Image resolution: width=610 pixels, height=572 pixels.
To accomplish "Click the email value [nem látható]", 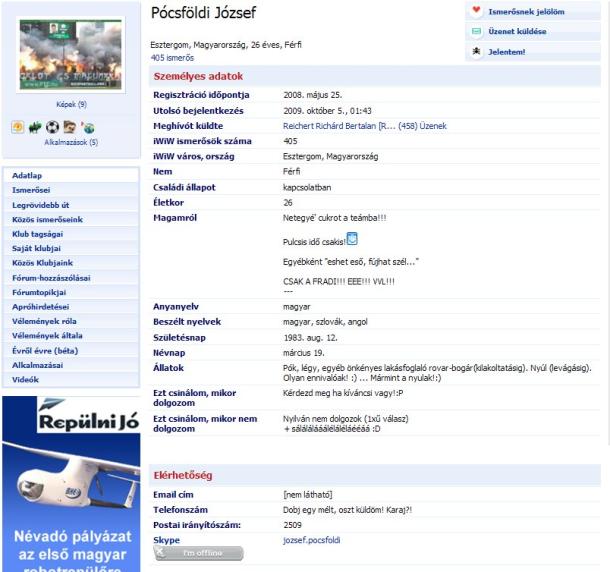I will click(308, 495).
